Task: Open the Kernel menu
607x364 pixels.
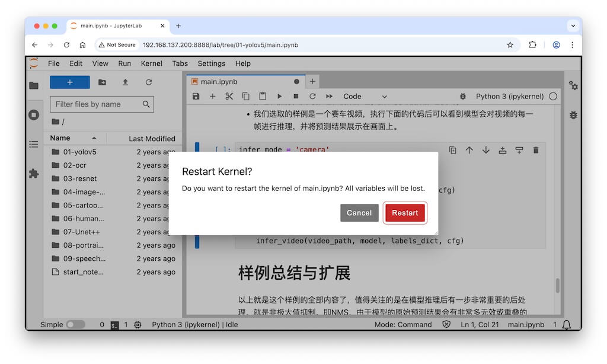Action: coord(151,63)
